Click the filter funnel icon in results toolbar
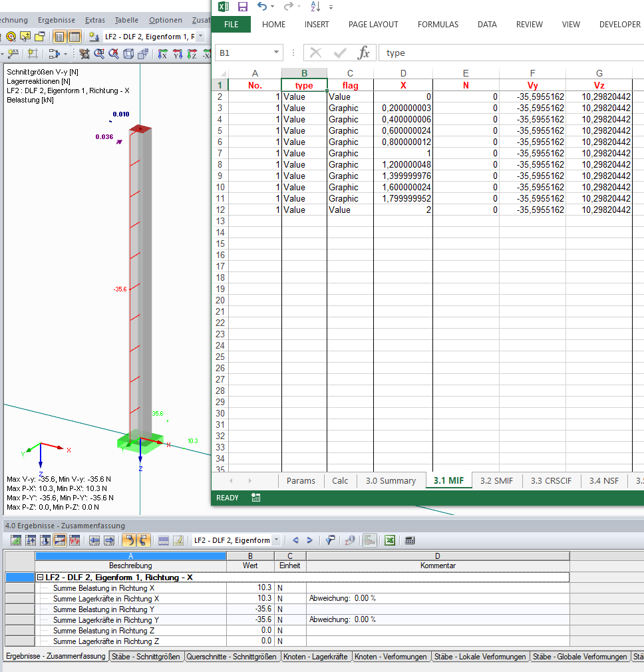Screen dimensions: 644x672 [329, 540]
